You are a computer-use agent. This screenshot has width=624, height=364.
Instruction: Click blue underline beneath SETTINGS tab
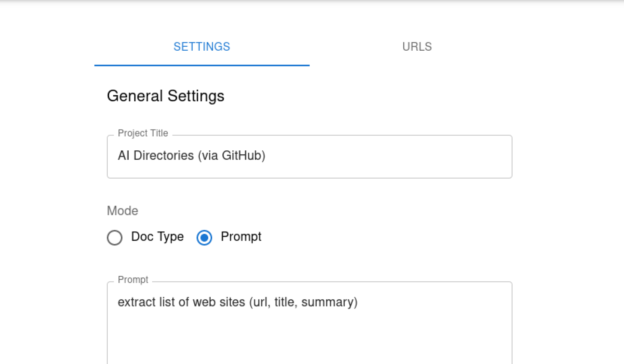click(x=201, y=65)
